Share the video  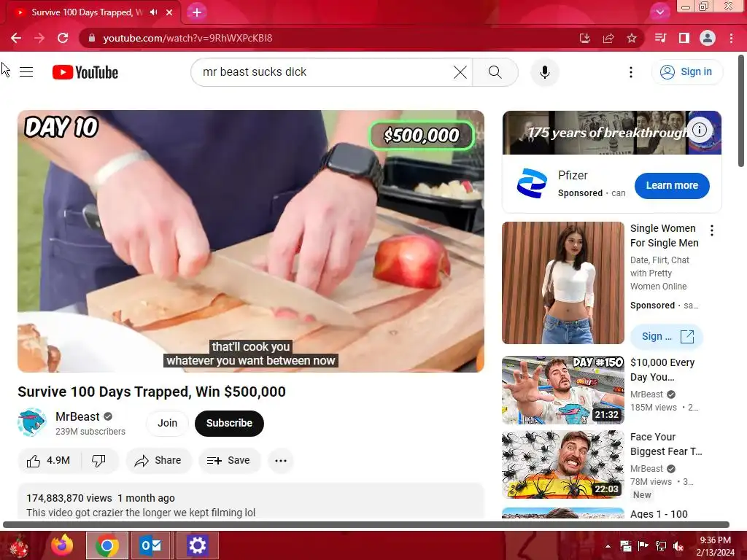tap(158, 461)
